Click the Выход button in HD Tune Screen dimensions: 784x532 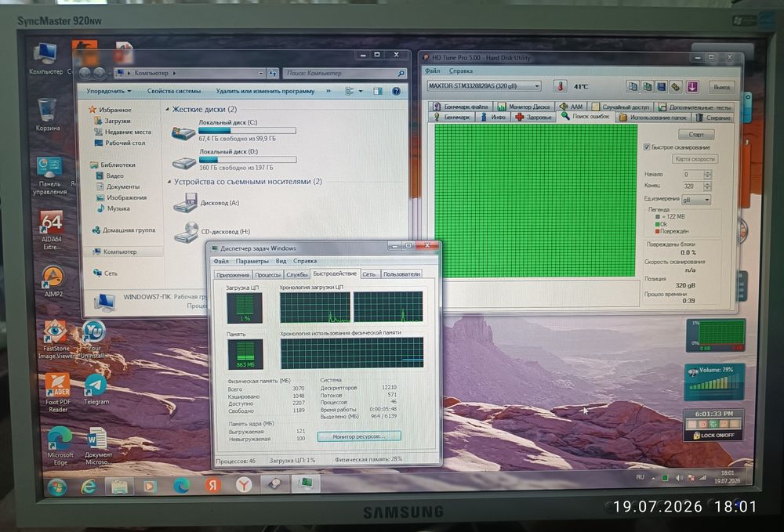pyautogui.click(x=721, y=87)
